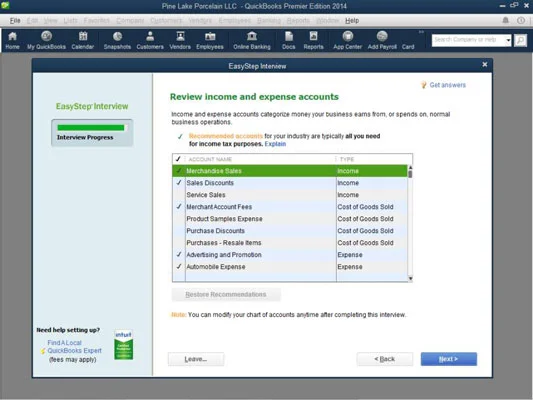Click the account list scroll up arrow
This screenshot has height=400, width=533.
[410, 168]
